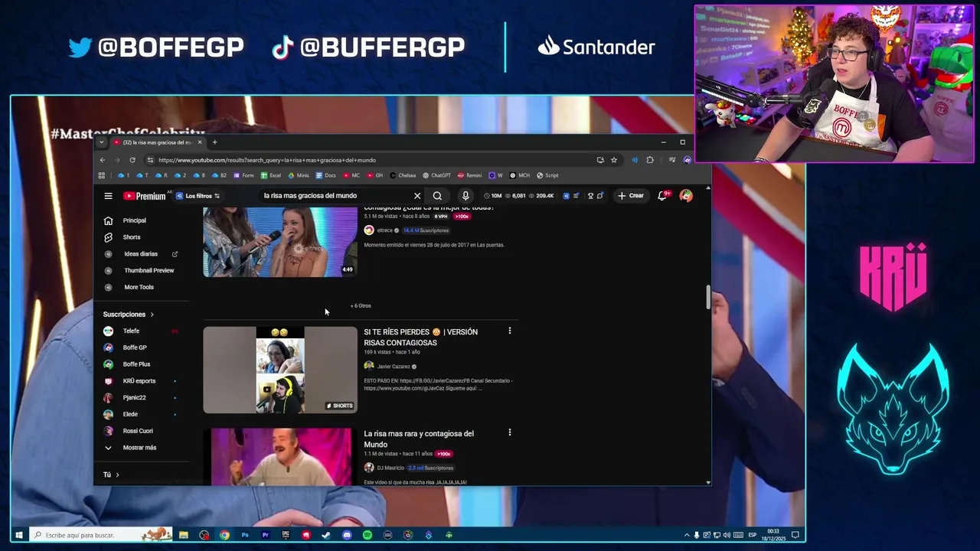Click the YouTube Premium logo
Screen dimensions: 980x551
tap(144, 196)
